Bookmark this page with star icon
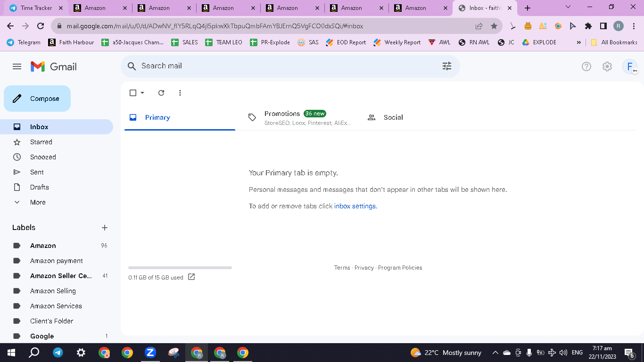 click(494, 26)
